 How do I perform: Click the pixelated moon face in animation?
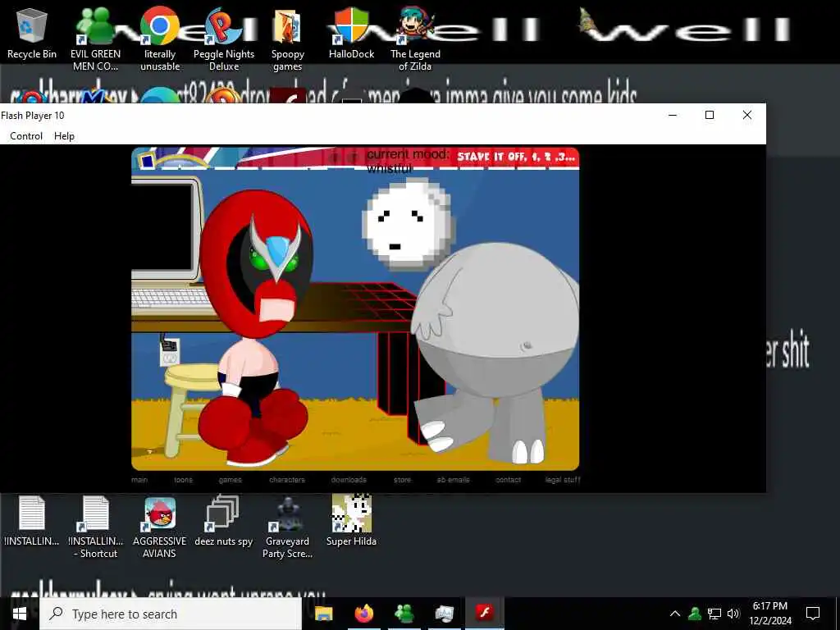click(409, 224)
